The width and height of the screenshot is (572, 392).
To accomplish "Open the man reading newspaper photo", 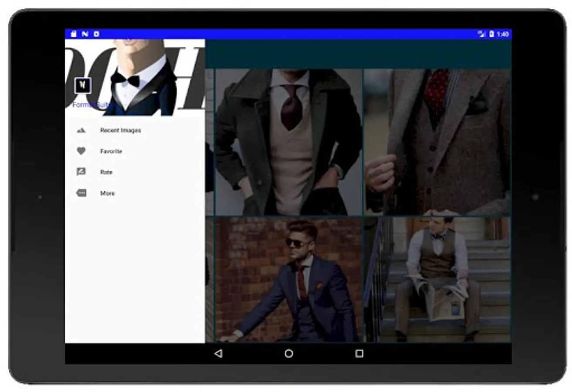I will click(437, 280).
